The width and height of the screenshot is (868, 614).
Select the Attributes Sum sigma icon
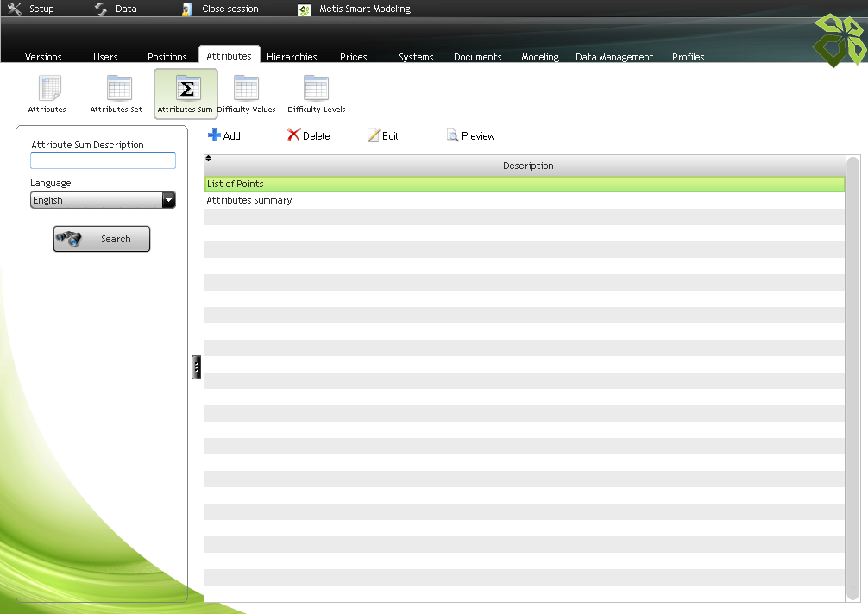pyautogui.click(x=186, y=88)
